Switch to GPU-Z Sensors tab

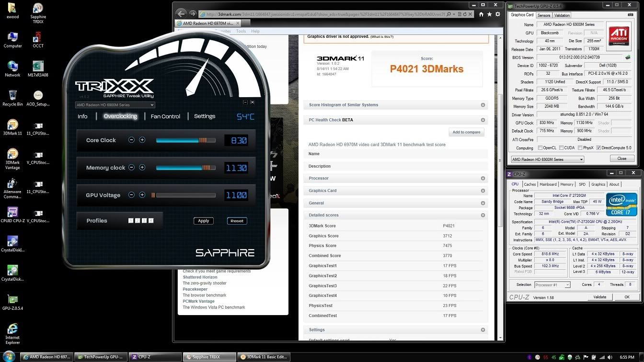[543, 15]
